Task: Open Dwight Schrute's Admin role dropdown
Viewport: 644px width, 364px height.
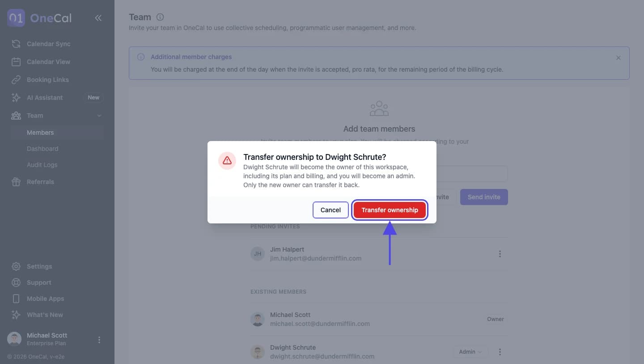Action: (x=470, y=352)
